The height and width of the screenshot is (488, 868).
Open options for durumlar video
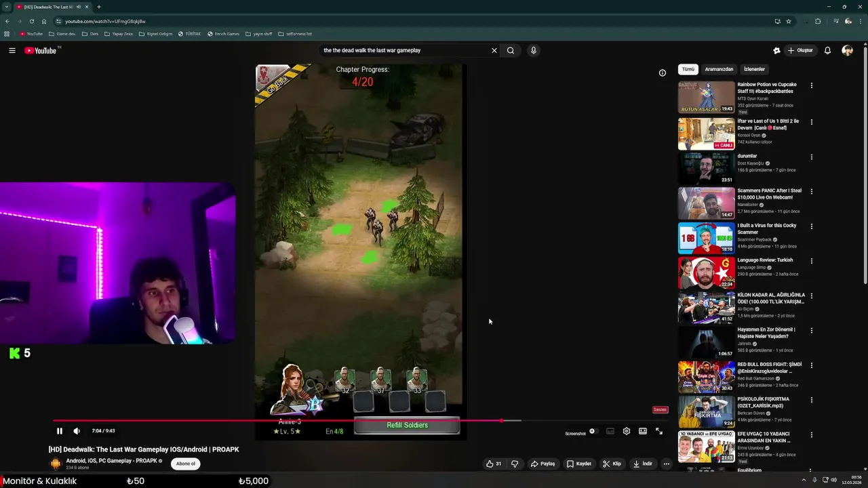click(x=811, y=157)
